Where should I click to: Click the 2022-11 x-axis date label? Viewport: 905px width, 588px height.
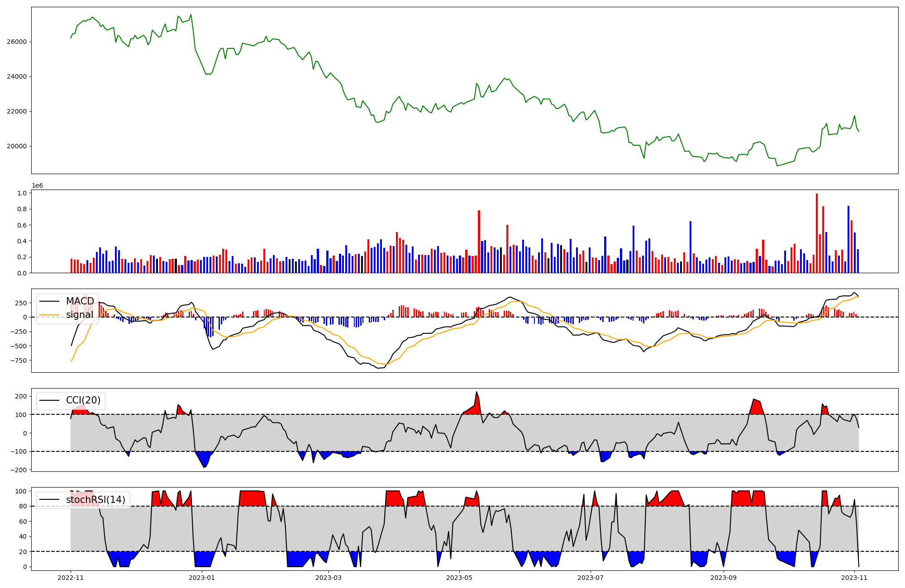pyautogui.click(x=71, y=578)
